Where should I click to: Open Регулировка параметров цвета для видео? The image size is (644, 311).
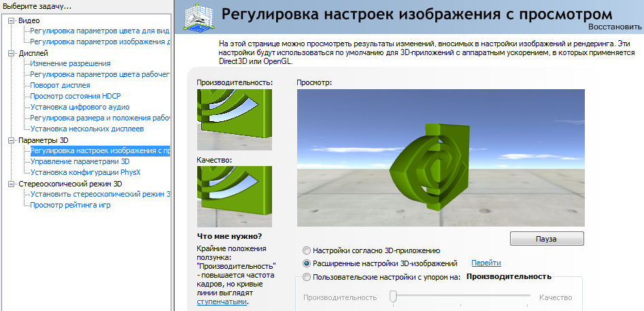point(100,31)
